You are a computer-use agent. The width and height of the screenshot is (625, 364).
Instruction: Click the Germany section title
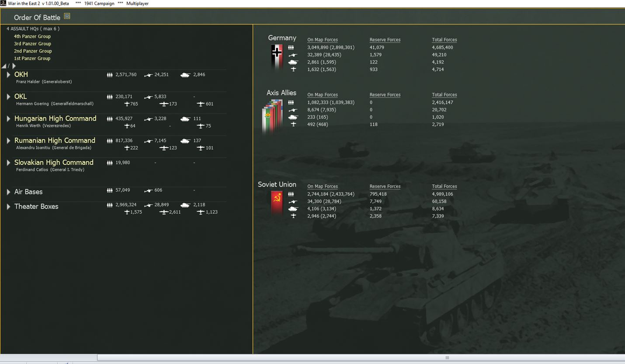(282, 38)
